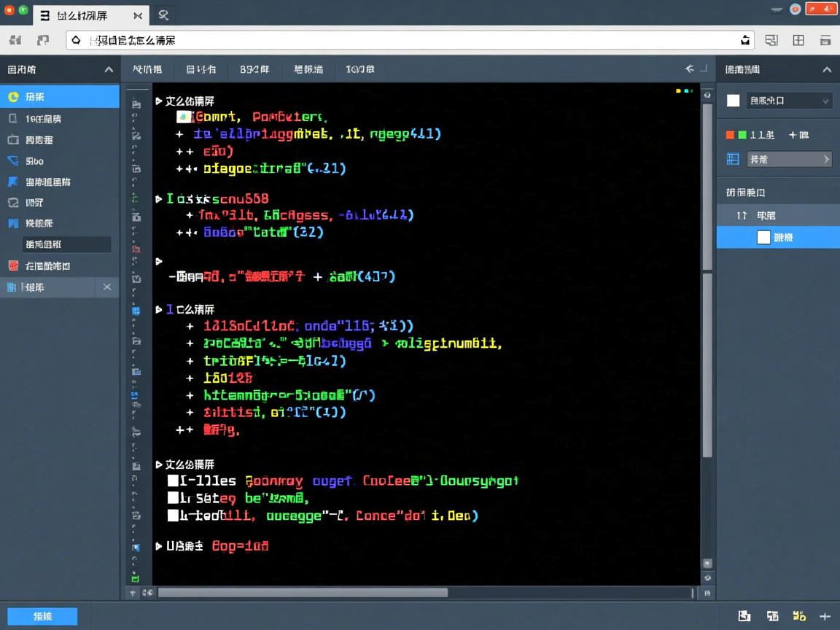
Task: Click the blue button in bottom-left corner
Action: coord(42,616)
